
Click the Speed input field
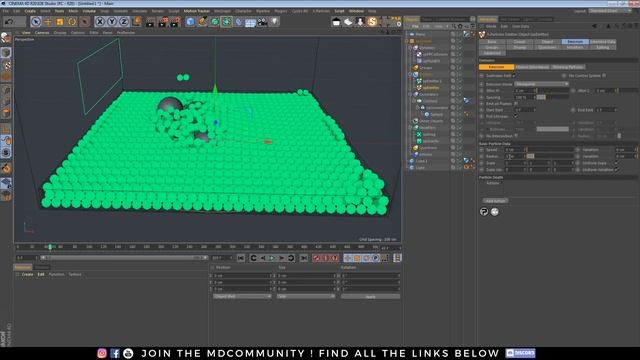pos(514,149)
